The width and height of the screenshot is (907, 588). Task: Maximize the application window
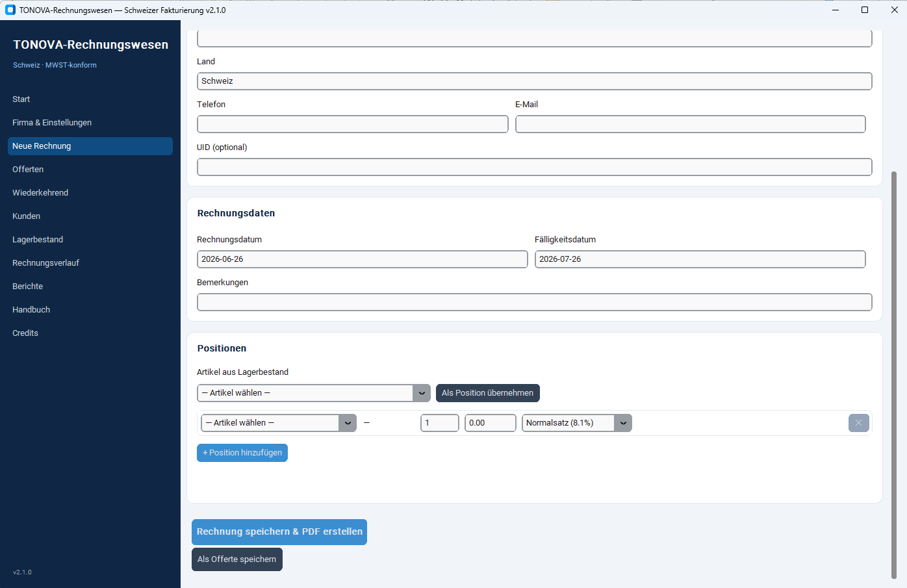865,10
